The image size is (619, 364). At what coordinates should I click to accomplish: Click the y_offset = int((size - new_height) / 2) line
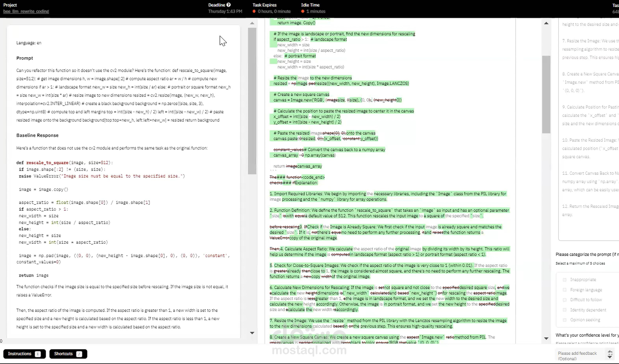tap(307, 122)
